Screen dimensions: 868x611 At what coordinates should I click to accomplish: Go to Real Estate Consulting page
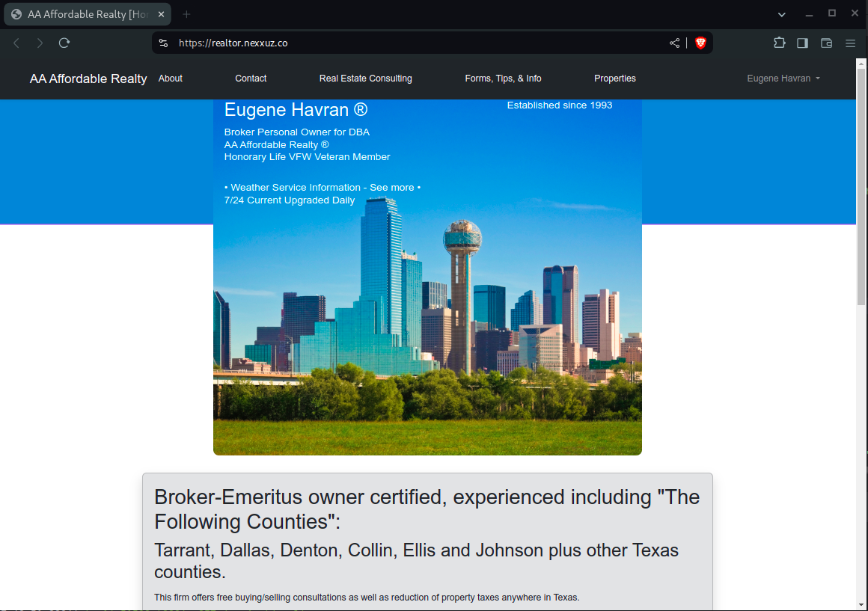point(365,79)
